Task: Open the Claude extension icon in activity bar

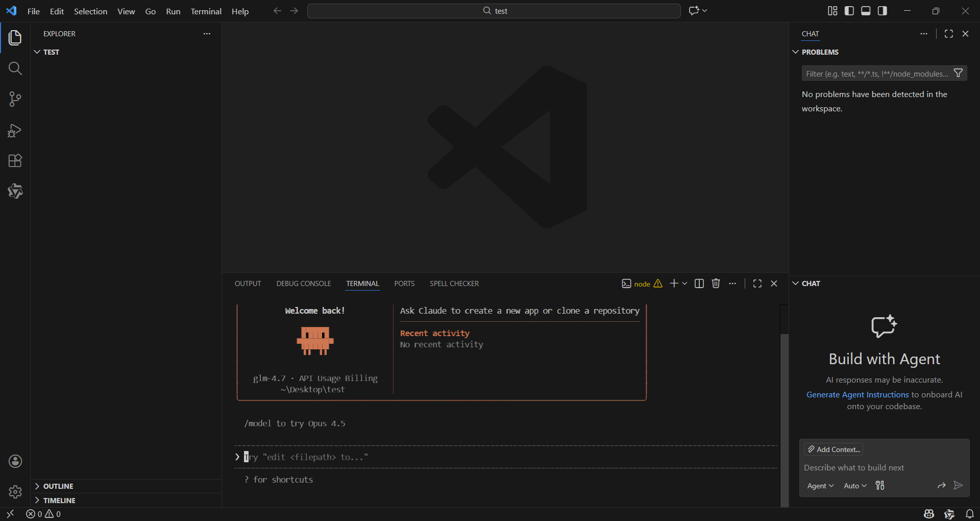Action: click(15, 191)
